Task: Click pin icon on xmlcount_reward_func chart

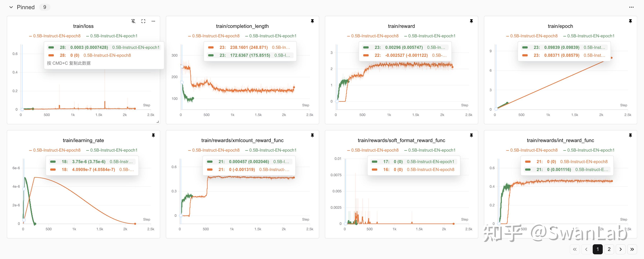Action: click(312, 135)
